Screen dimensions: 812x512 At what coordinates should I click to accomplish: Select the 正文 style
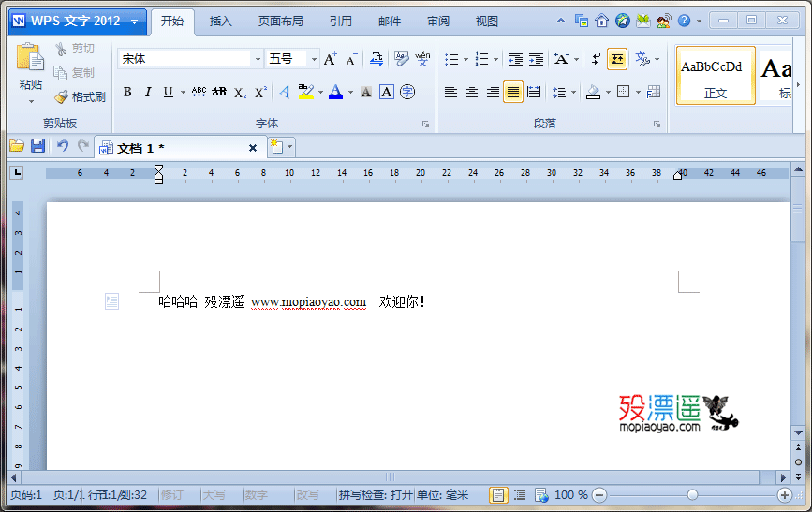point(716,76)
